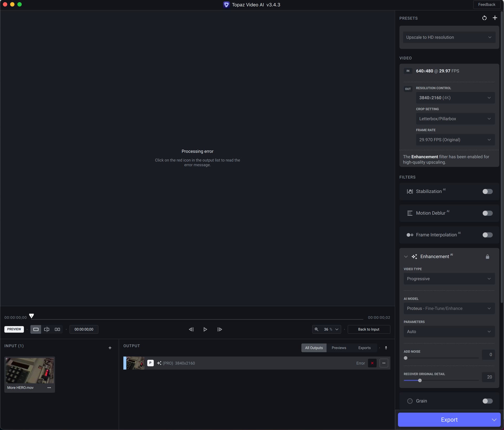This screenshot has width=504, height=430.
Task: Select the single preview view icon
Action: coord(36,329)
